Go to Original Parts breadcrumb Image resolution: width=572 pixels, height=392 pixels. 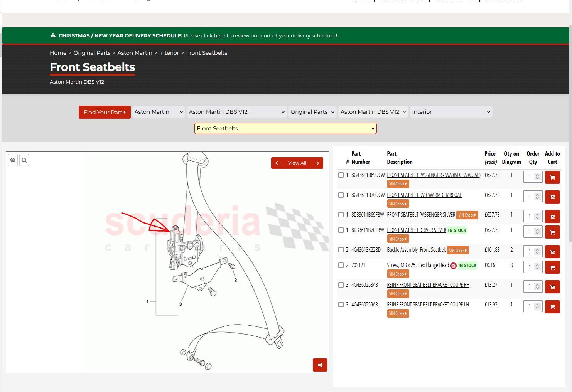[x=92, y=53]
